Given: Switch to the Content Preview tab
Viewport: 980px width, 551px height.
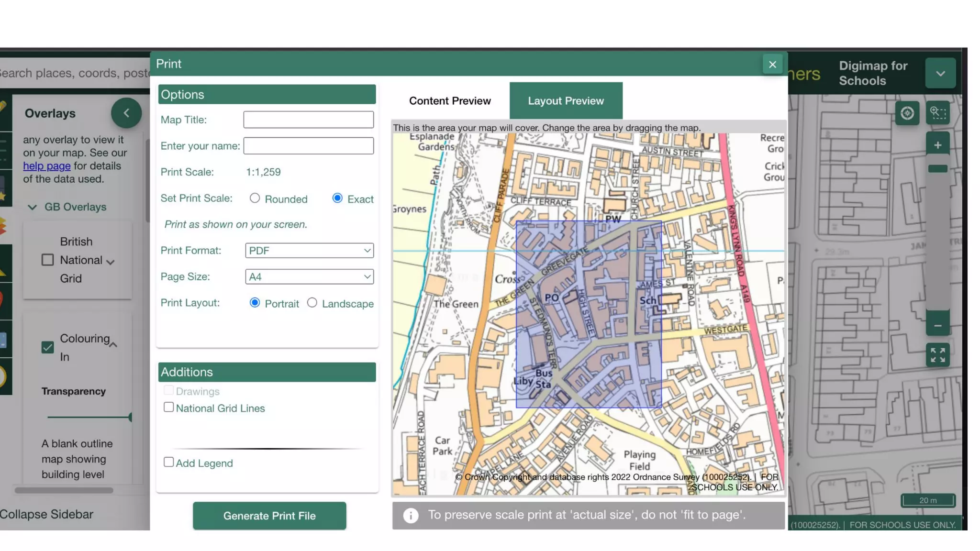Looking at the screenshot, I should pos(450,101).
